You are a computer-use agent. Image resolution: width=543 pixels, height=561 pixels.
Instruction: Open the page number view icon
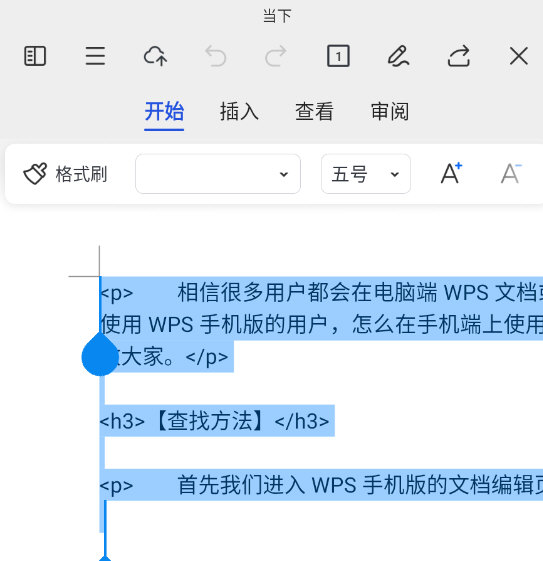[x=338, y=56]
